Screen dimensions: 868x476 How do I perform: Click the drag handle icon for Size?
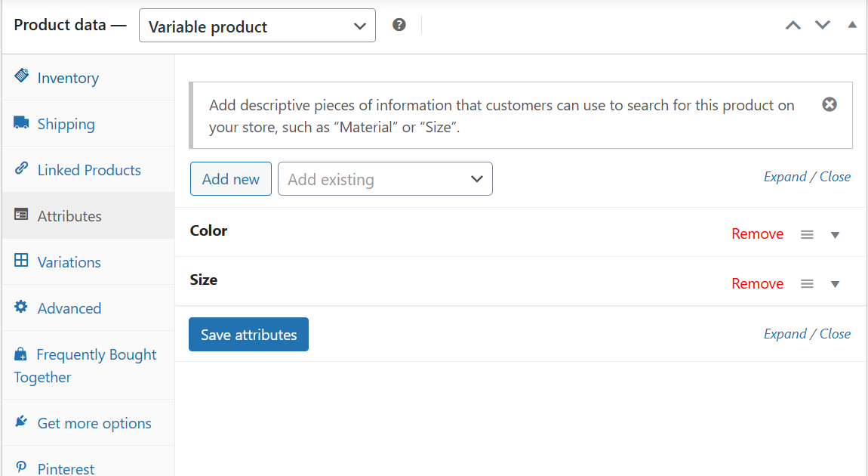(x=807, y=284)
